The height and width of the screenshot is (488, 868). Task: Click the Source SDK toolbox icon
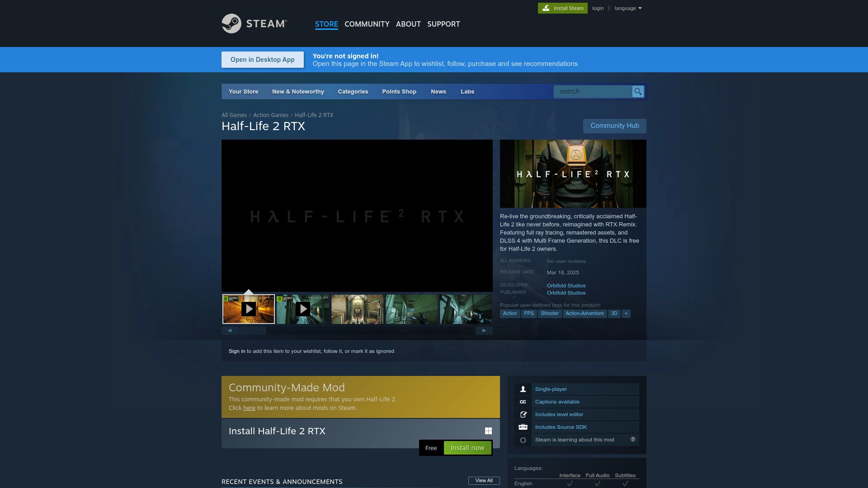[523, 427]
